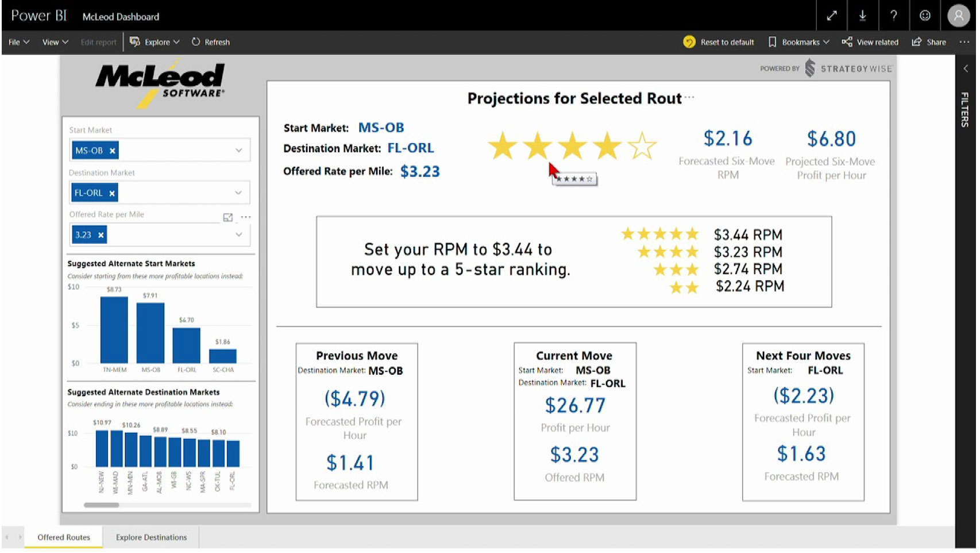This screenshot has height=553, width=980.
Task: Expand the collapsed Filters pane arrow
Action: tap(966, 68)
